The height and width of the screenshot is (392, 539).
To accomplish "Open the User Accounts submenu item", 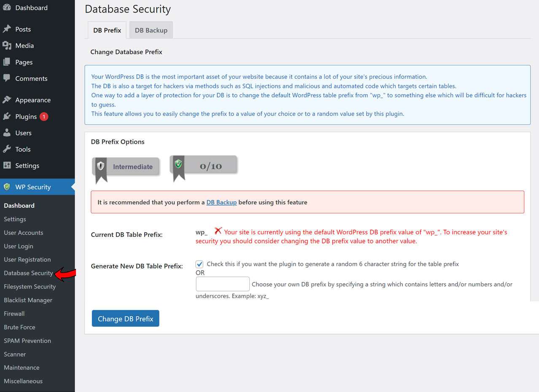I will coord(23,233).
